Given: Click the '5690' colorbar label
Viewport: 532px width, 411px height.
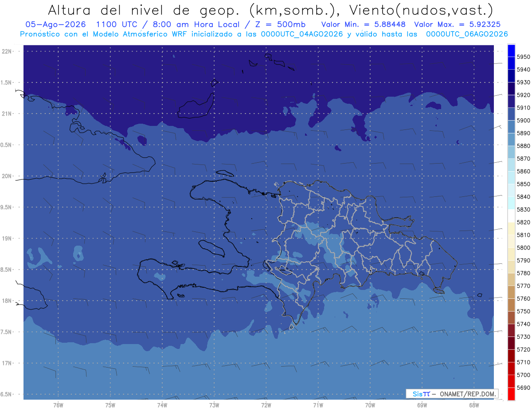Looking at the screenshot, I should 524,388.
